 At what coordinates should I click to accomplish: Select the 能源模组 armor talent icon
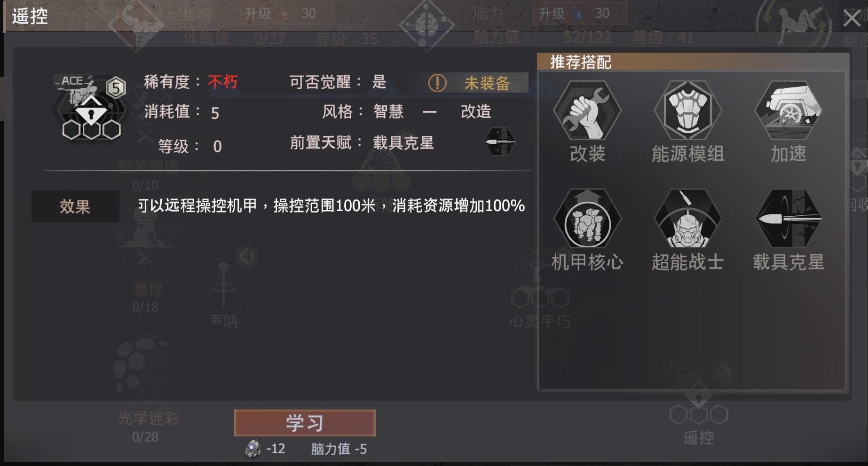(687, 110)
